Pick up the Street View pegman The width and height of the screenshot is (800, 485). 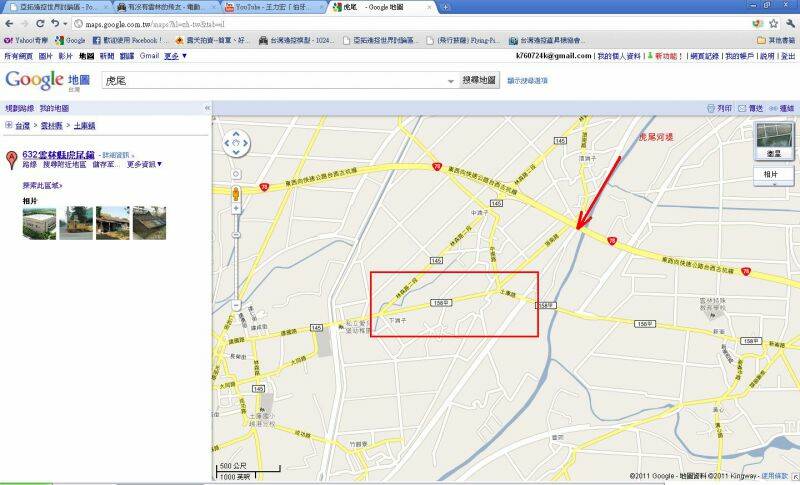pyautogui.click(x=236, y=194)
